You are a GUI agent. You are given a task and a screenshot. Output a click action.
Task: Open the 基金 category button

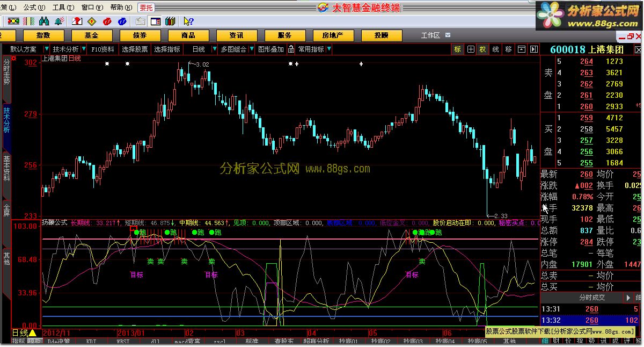(x=92, y=35)
